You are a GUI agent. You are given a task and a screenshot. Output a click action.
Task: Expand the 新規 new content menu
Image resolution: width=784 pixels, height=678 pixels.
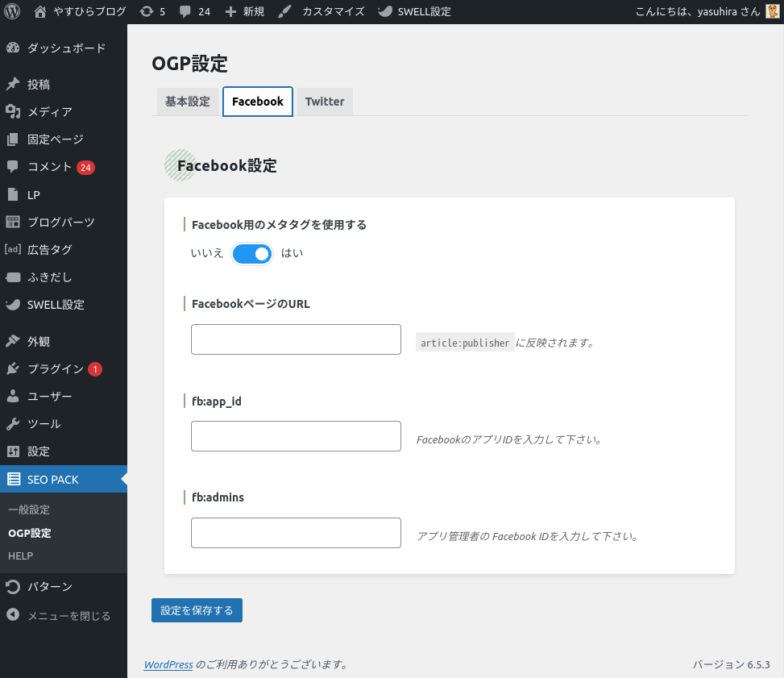coord(245,12)
